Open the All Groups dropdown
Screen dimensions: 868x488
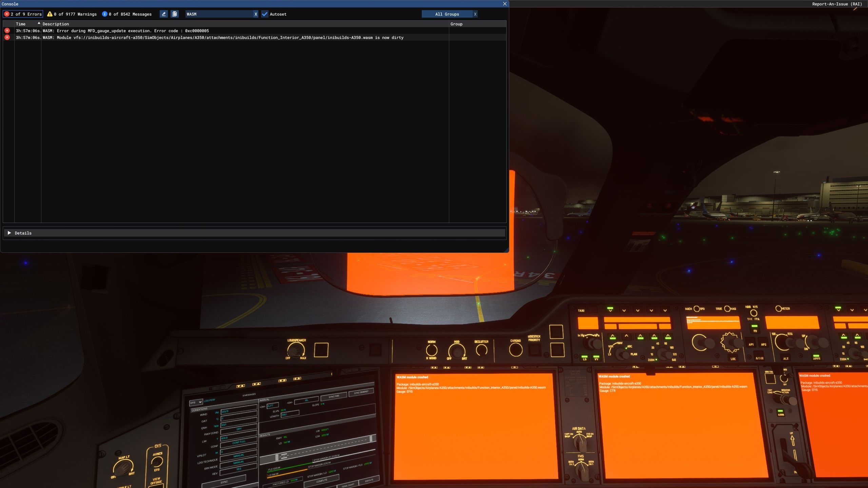point(447,14)
